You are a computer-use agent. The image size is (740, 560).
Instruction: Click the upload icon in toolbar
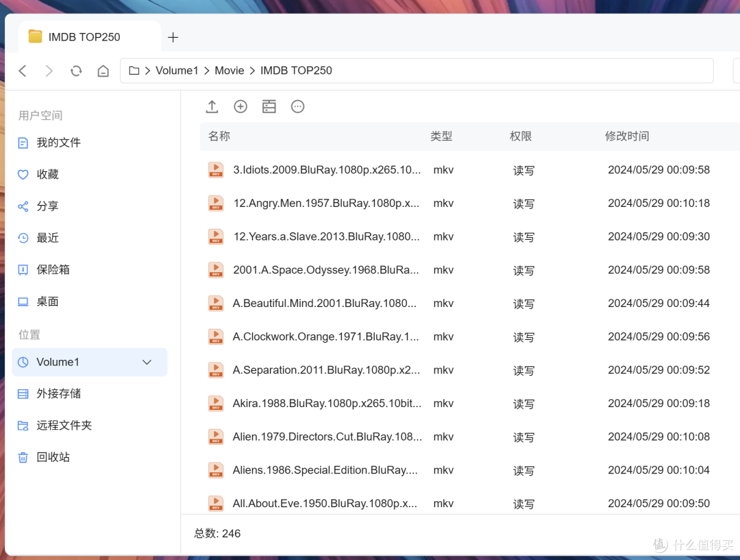[212, 107]
